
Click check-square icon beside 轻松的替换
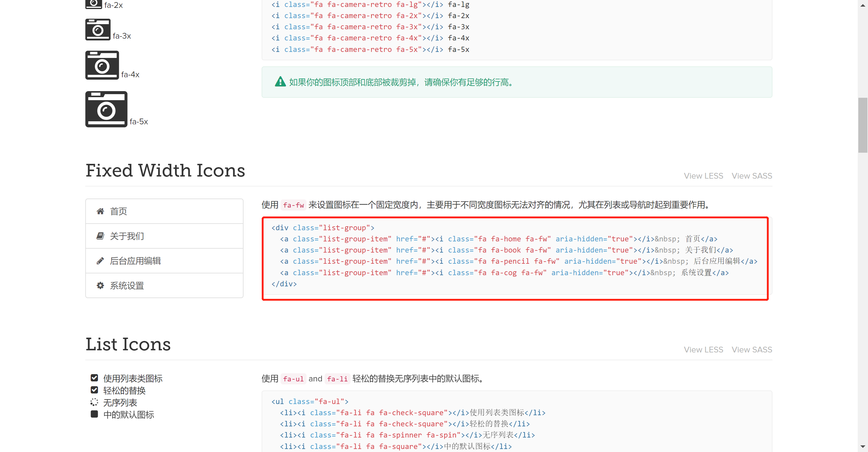tap(94, 390)
